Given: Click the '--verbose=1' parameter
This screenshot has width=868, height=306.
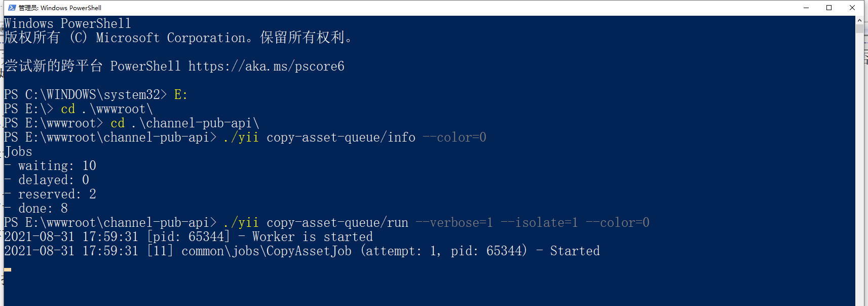Looking at the screenshot, I should 454,223.
